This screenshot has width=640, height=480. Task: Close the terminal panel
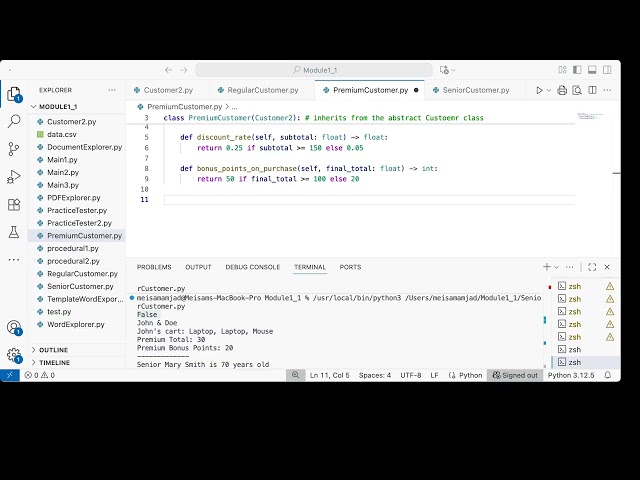click(x=607, y=267)
